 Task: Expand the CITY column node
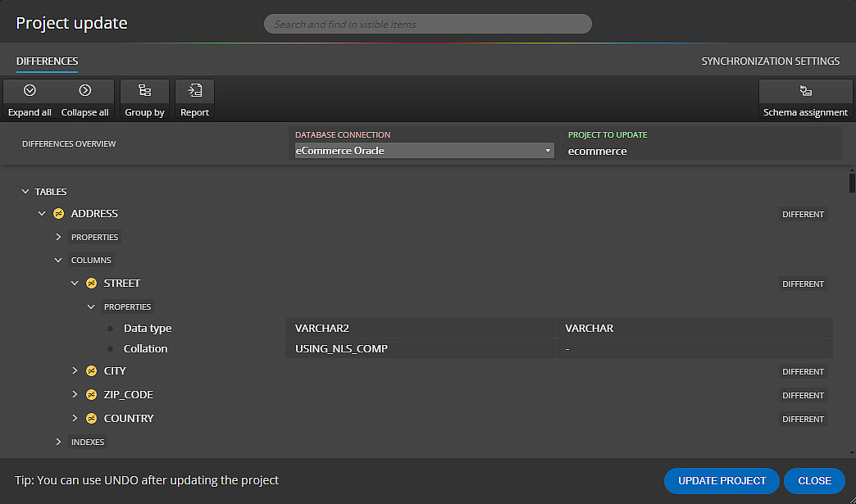coord(75,371)
